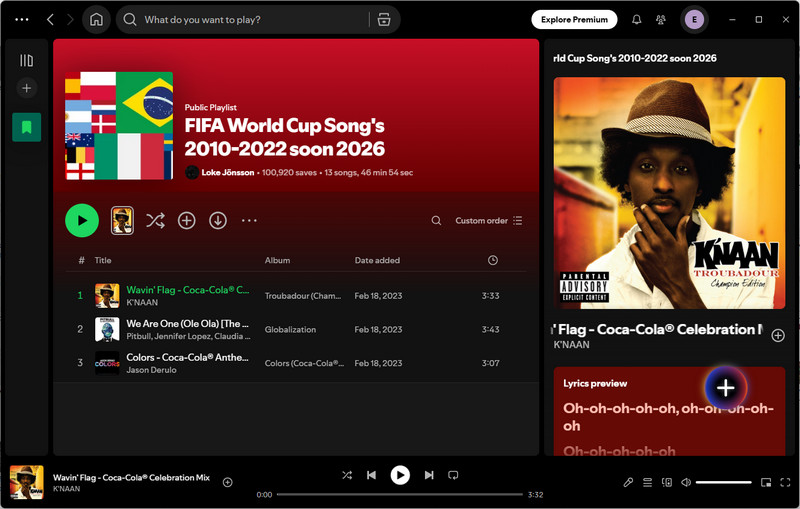This screenshot has width=800, height=509.
Task: Download the playlist
Action: 218,220
